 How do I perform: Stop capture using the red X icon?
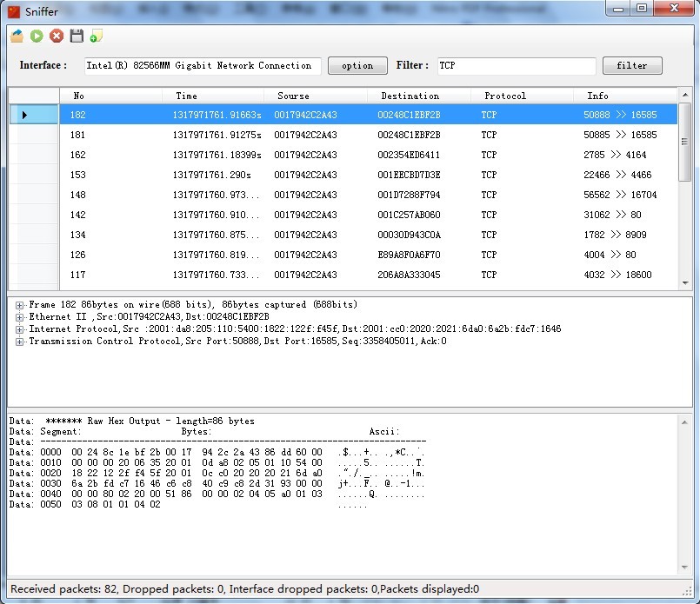point(57,36)
